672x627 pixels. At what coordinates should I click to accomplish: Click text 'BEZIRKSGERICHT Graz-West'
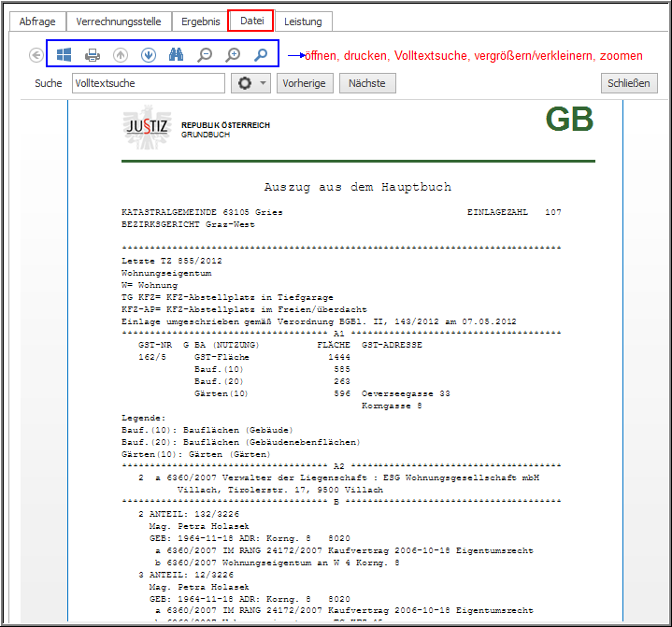(188, 224)
